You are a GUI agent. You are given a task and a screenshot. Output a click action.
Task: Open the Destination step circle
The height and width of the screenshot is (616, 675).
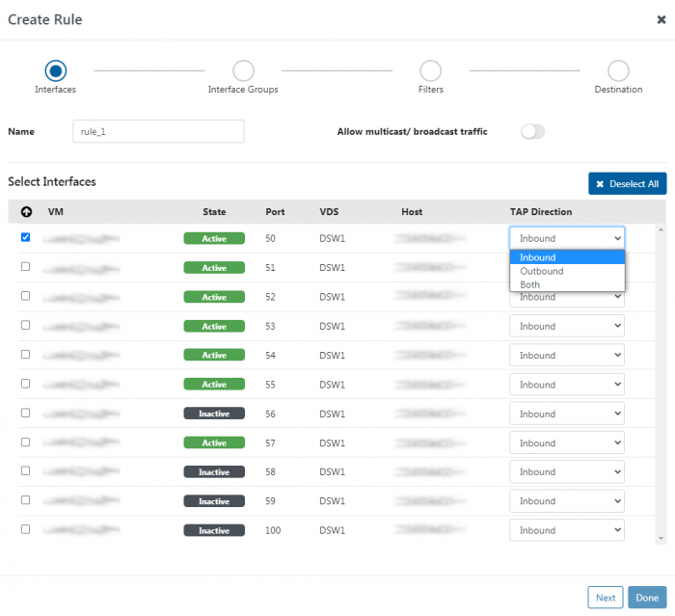click(618, 70)
